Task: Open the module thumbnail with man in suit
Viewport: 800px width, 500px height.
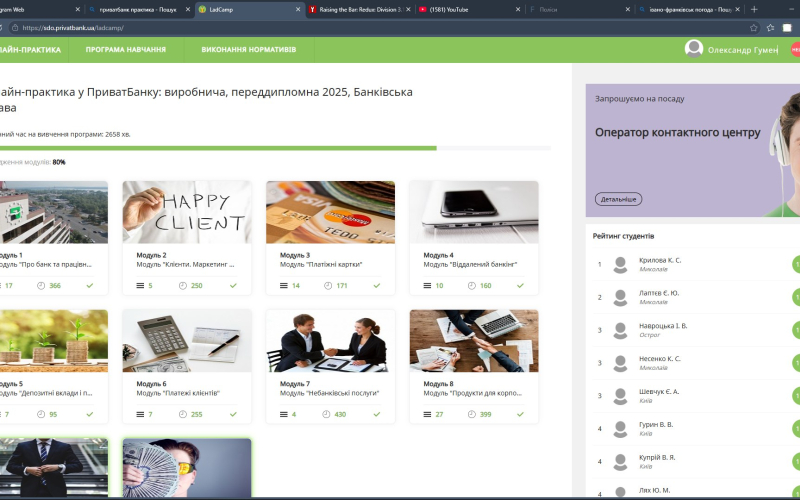Action: [54, 468]
